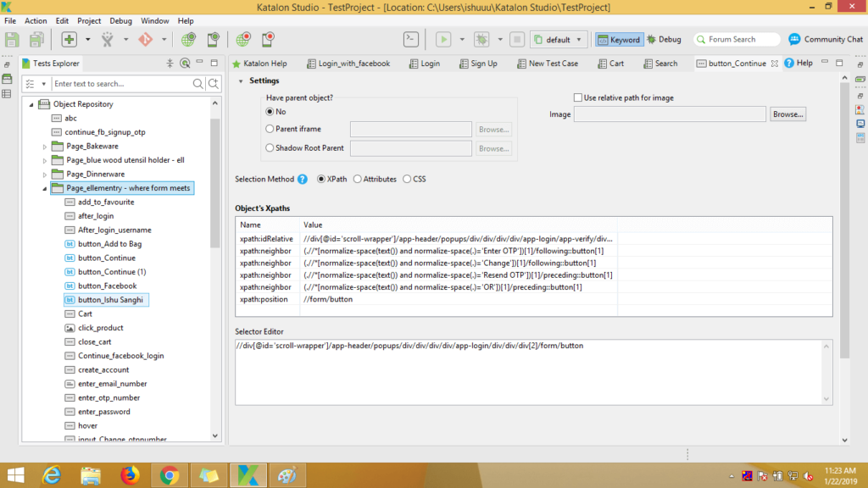The width and height of the screenshot is (868, 488).
Task: Select the Shadow Root Parent radio button
Action: pyautogui.click(x=270, y=147)
